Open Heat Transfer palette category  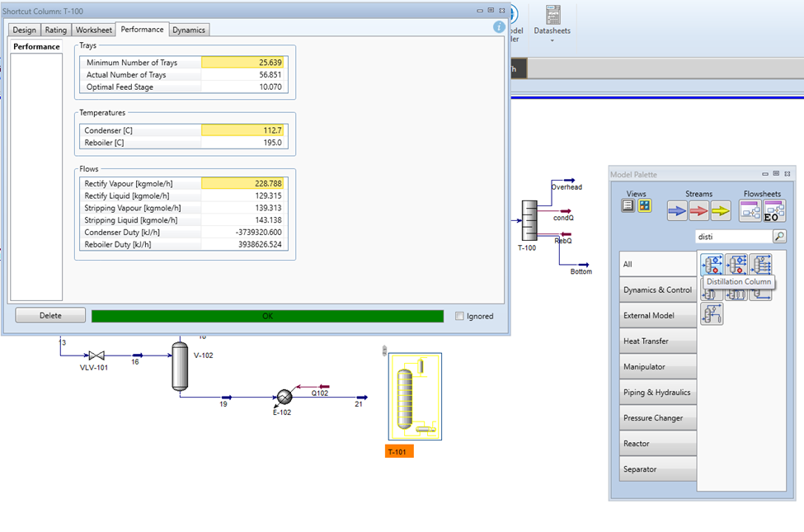click(658, 341)
